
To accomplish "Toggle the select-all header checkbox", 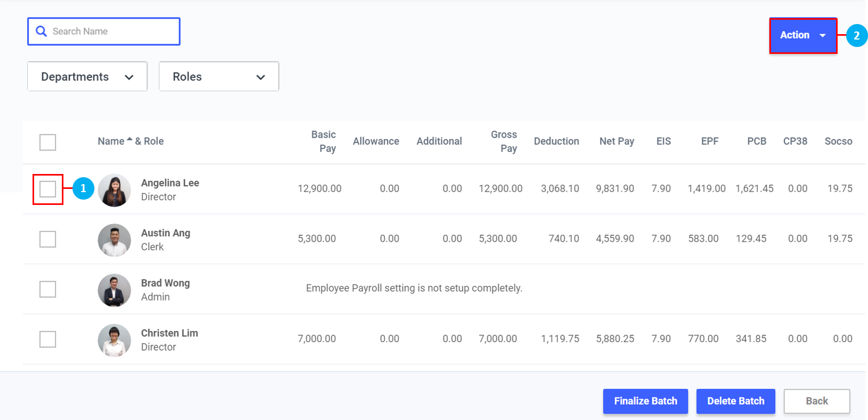I will point(48,142).
